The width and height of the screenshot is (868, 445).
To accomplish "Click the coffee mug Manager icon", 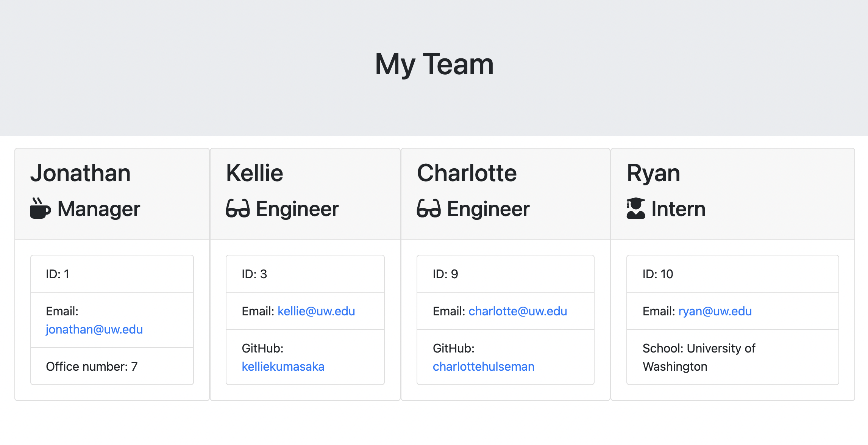I will coord(40,208).
